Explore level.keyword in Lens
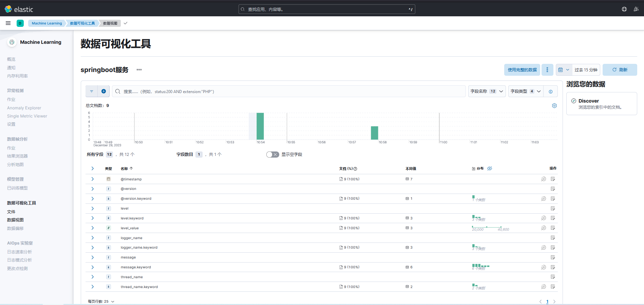This screenshot has height=305, width=644. tap(544, 218)
